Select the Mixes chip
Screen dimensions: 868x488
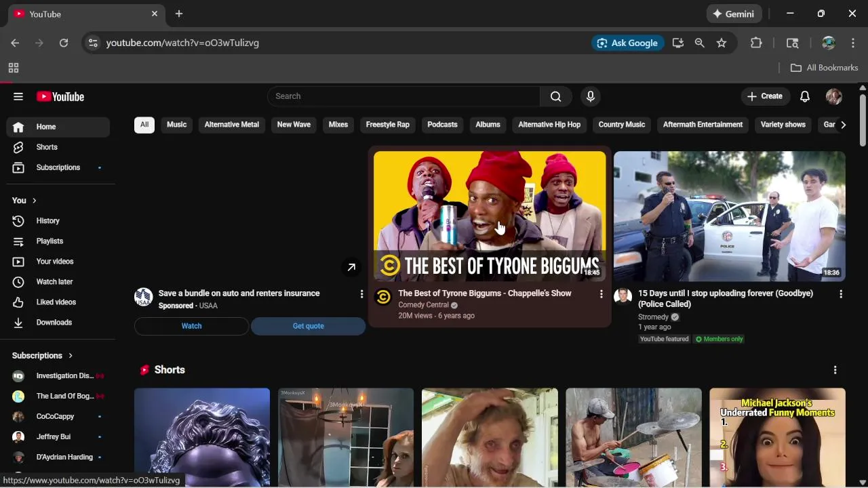[x=338, y=125]
